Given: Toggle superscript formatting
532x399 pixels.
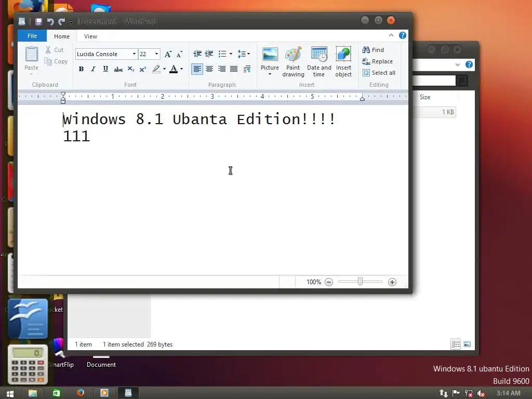Looking at the screenshot, I should coord(143,69).
